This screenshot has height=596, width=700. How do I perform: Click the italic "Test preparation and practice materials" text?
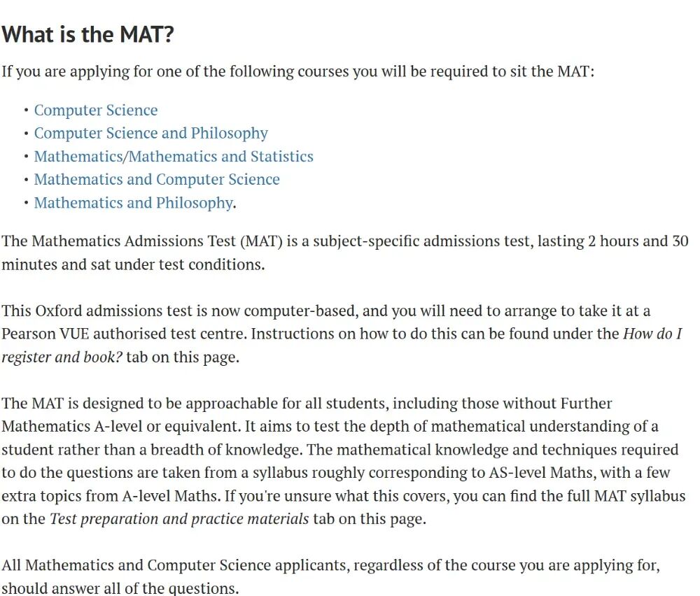(x=179, y=519)
